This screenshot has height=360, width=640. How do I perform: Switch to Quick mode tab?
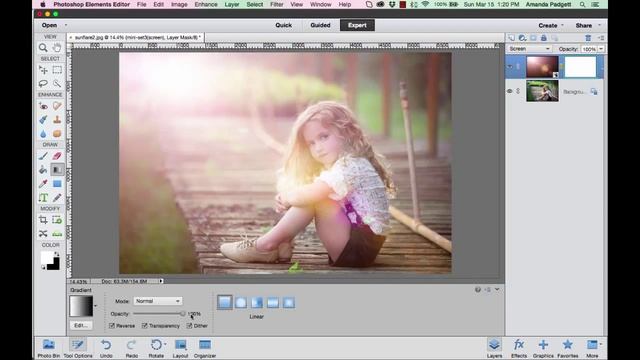point(284,25)
